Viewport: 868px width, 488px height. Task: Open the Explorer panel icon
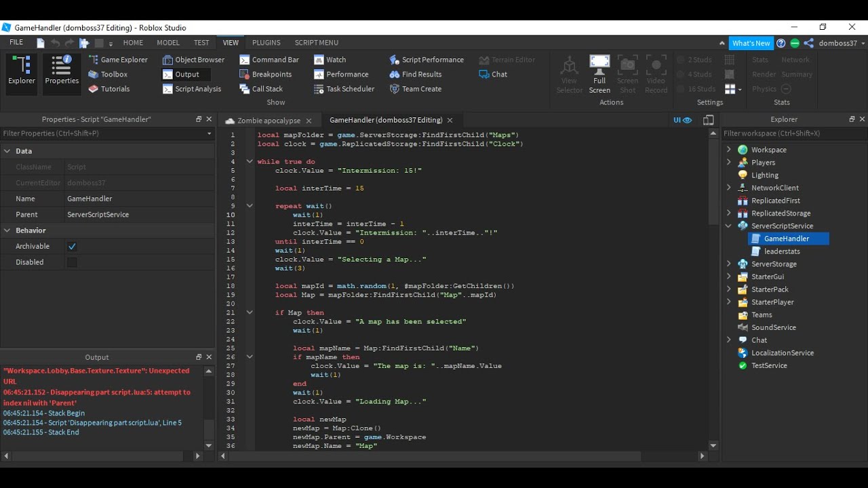(22, 71)
